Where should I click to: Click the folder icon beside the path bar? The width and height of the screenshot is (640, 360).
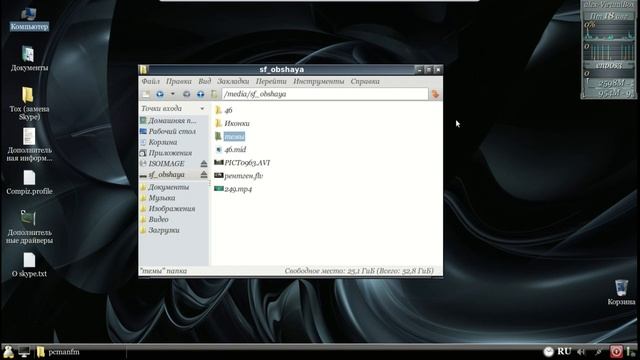(214, 94)
